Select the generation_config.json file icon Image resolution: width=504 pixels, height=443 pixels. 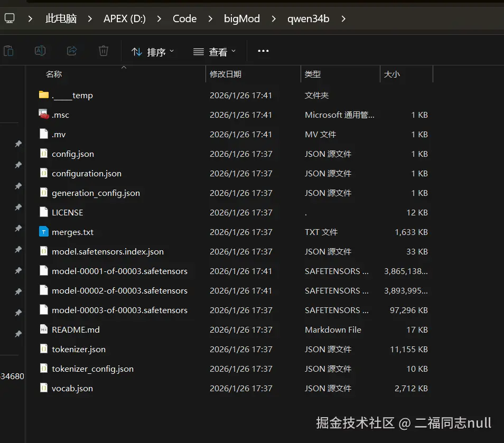pyautogui.click(x=44, y=192)
